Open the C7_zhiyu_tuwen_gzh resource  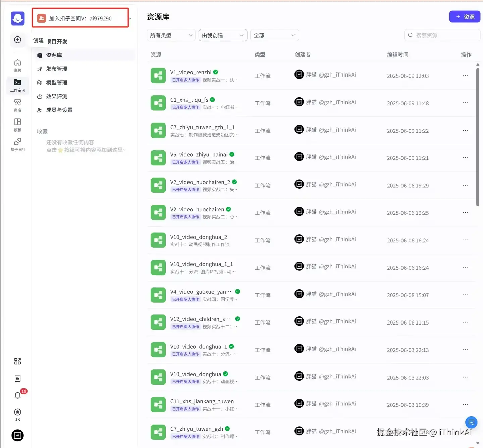pyautogui.click(x=197, y=429)
